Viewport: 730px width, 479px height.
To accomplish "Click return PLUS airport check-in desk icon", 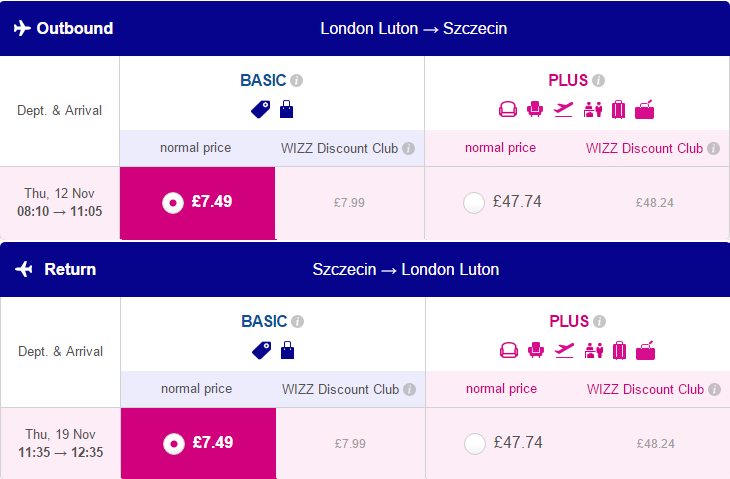I will coord(594,351).
